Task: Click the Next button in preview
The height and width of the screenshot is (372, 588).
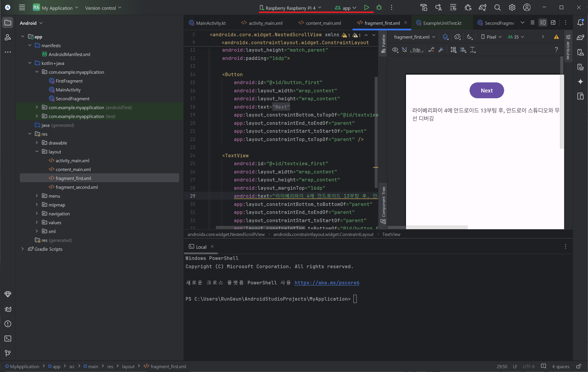Action: click(x=487, y=91)
